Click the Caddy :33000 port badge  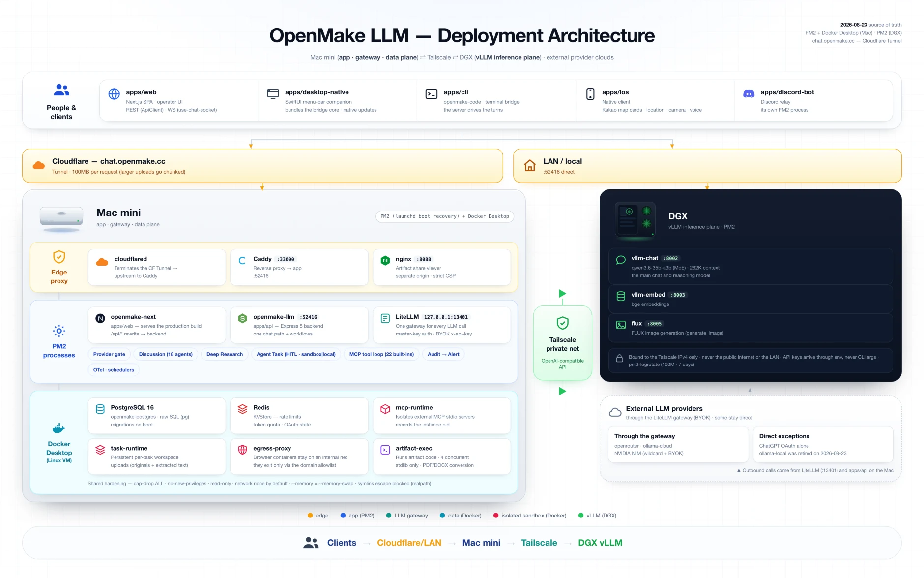click(286, 259)
